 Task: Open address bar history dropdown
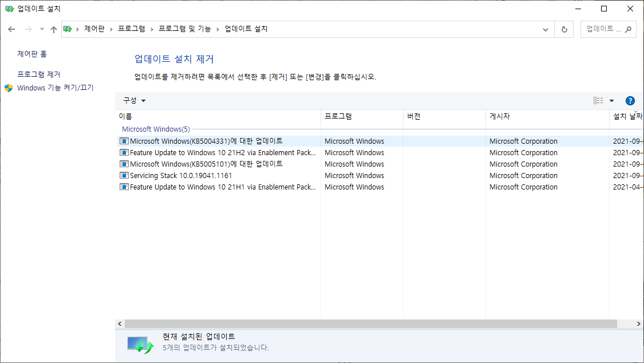546,30
